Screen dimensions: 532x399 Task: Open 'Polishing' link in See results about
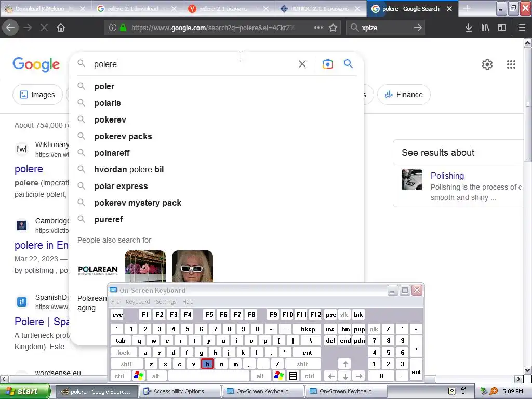tap(447, 176)
